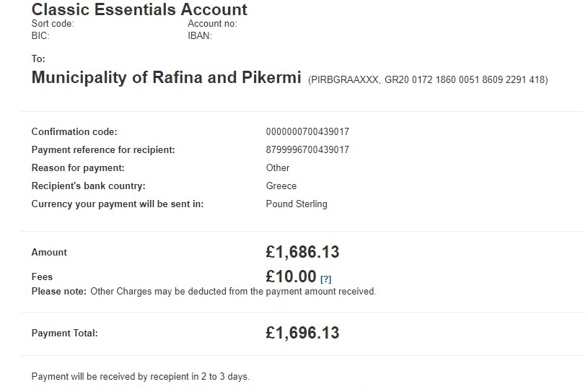Click the PIRBGRAAXXX BIC code

(345, 80)
